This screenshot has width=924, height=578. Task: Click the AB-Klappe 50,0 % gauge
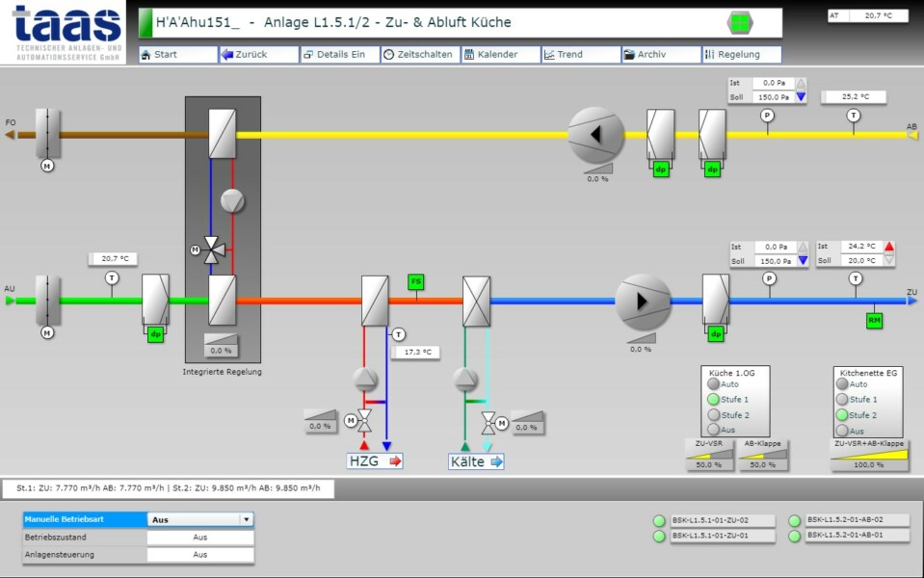[x=762, y=455]
